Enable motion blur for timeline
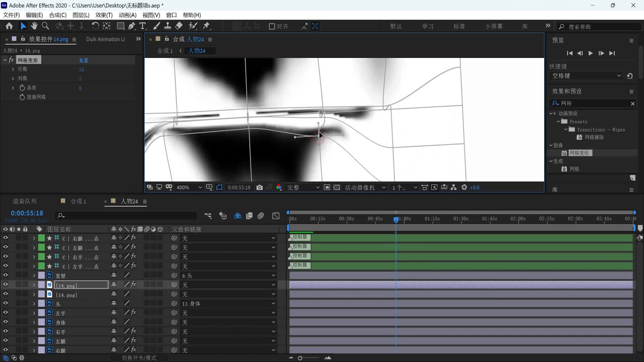 pyautogui.click(x=261, y=216)
